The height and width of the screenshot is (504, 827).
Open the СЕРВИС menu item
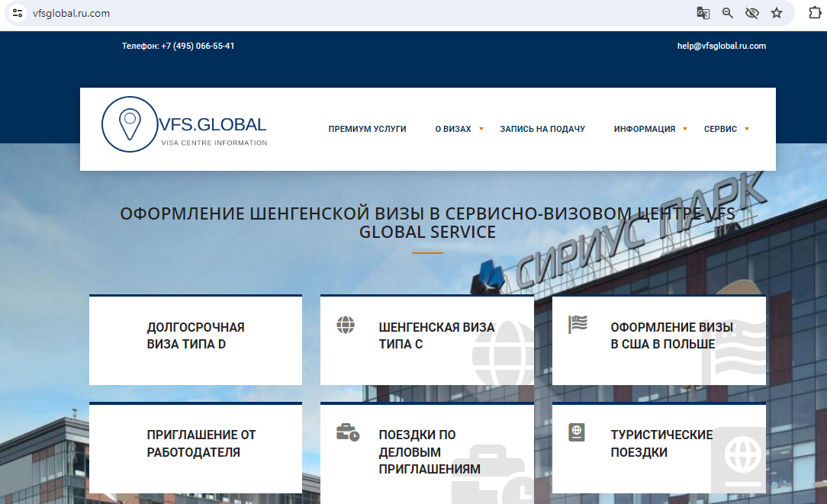tap(720, 129)
